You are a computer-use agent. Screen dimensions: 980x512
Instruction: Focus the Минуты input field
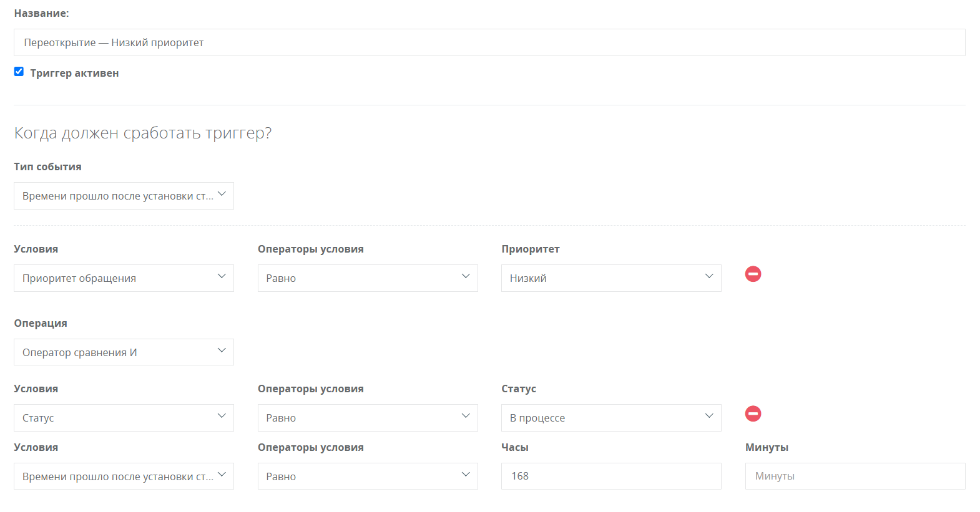point(855,476)
